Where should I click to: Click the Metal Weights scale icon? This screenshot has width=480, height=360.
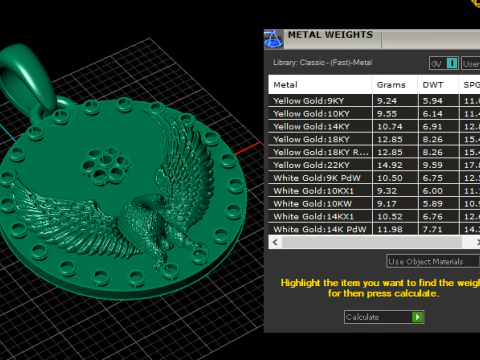pyautogui.click(x=273, y=39)
